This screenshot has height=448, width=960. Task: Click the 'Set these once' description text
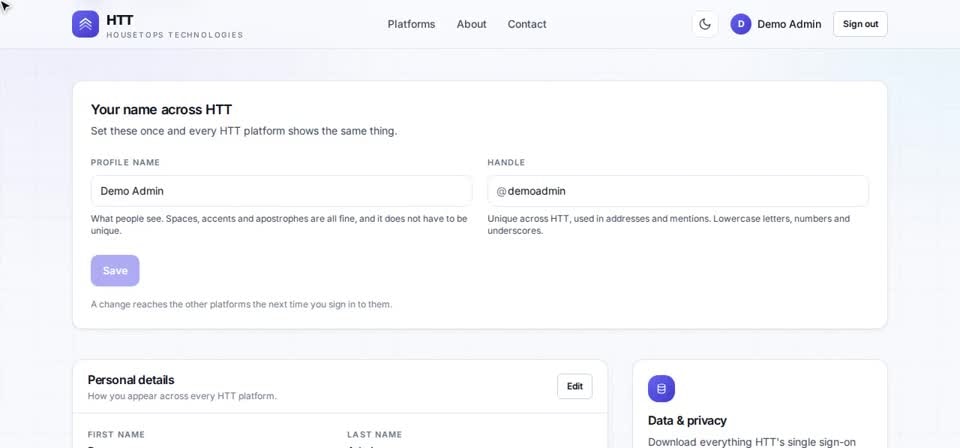244,131
